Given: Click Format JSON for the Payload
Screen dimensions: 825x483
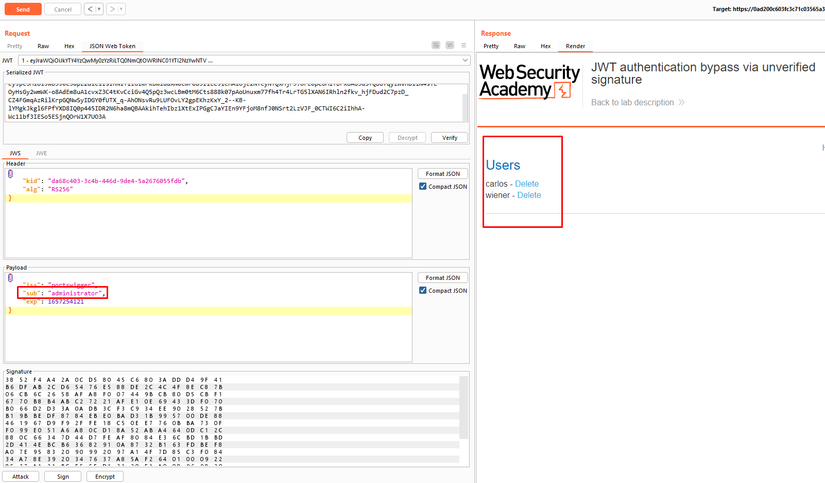Looking at the screenshot, I should [442, 278].
